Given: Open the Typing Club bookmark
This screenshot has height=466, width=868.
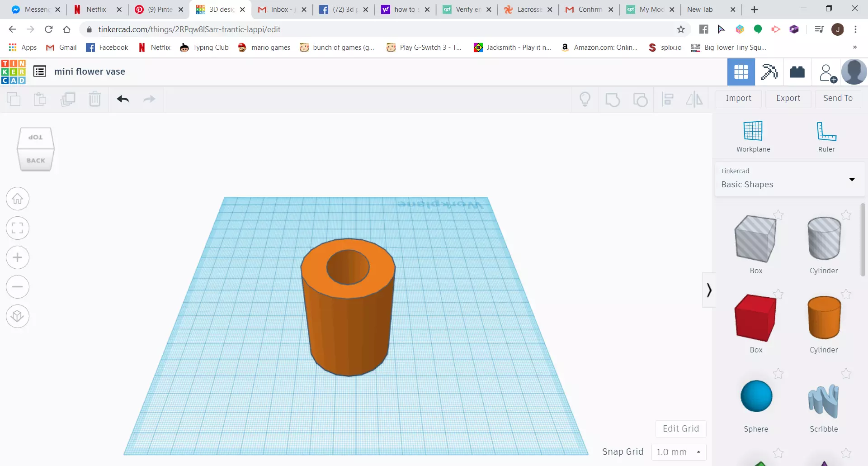Looking at the screenshot, I should pyautogui.click(x=204, y=48).
